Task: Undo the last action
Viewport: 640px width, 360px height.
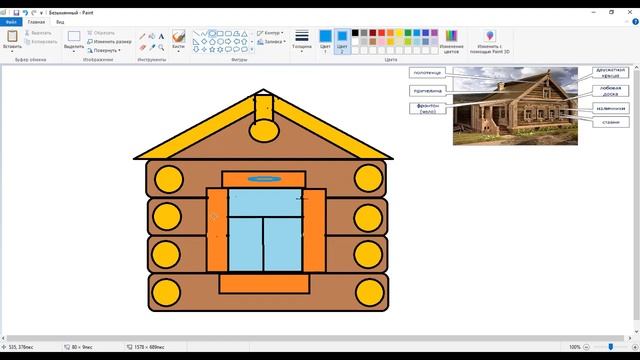Action: point(25,13)
